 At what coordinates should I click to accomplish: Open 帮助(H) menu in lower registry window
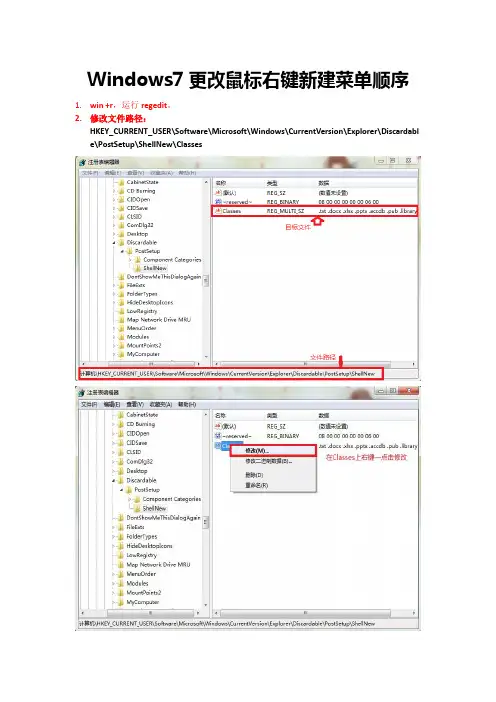(187, 404)
